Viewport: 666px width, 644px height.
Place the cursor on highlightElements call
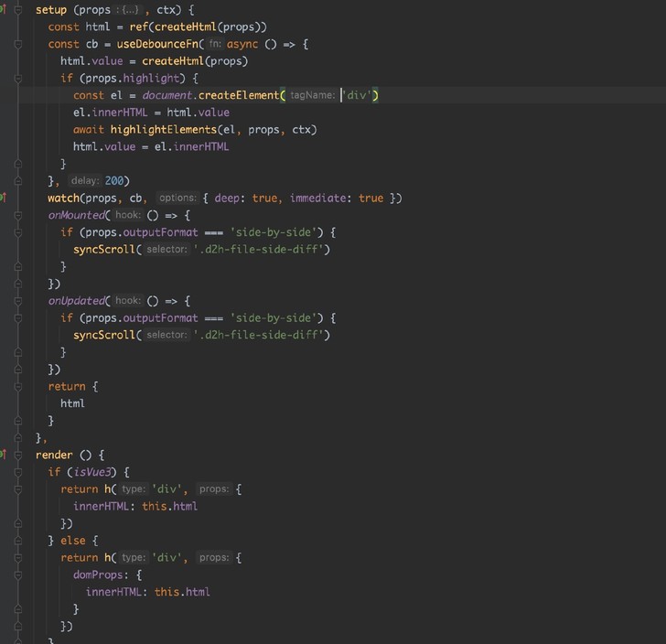click(x=163, y=130)
